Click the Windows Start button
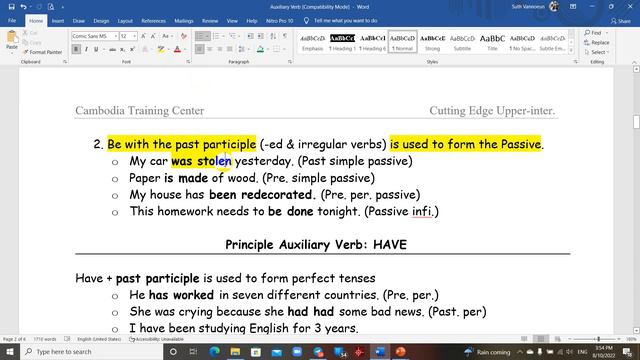 pos(10,351)
